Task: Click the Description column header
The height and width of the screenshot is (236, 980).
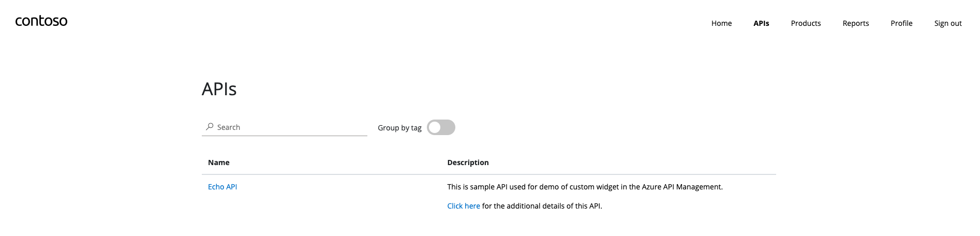Action: click(x=468, y=163)
